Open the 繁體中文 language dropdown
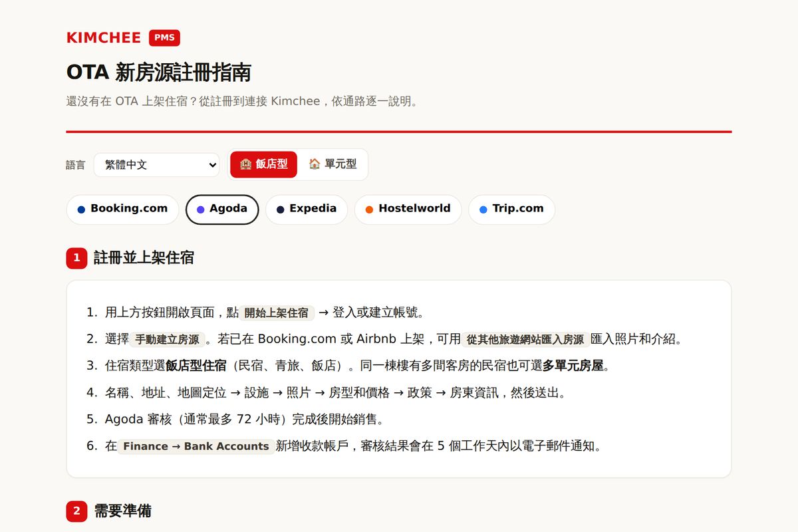Image resolution: width=798 pixels, height=532 pixels. click(156, 165)
